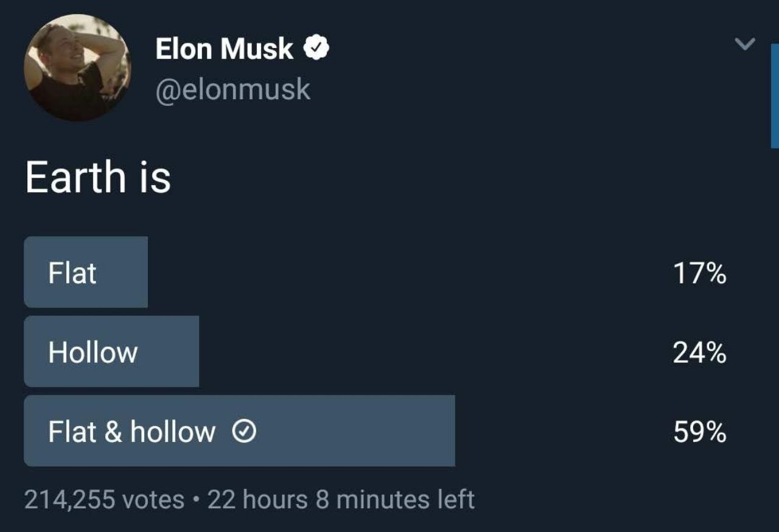
Task: Vote for the Flat poll option
Action: 86,272
